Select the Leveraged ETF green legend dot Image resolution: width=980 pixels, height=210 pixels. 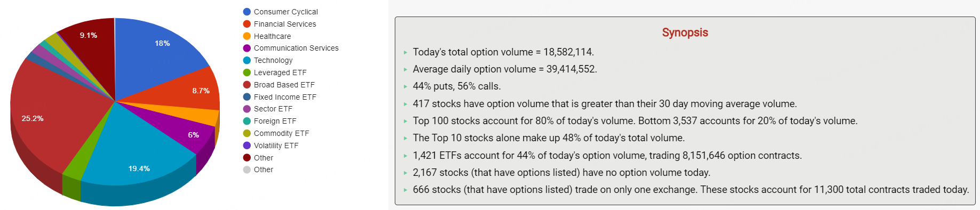(247, 72)
